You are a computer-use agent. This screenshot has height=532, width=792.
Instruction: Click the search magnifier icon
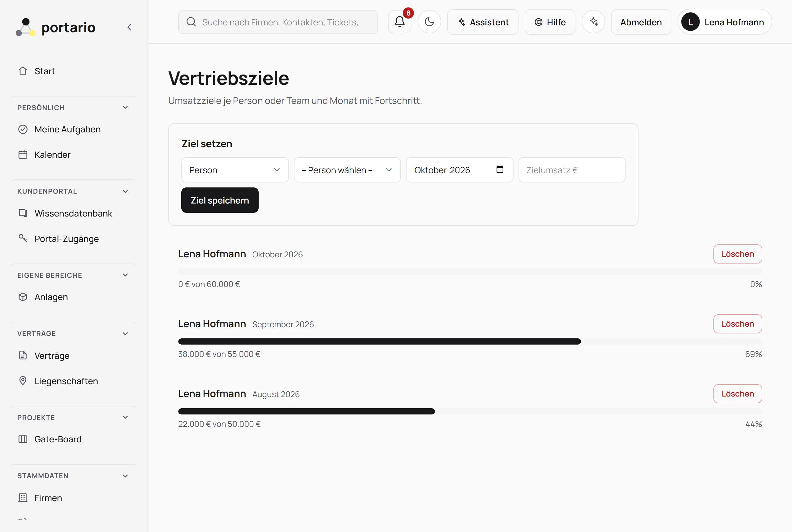click(x=191, y=22)
